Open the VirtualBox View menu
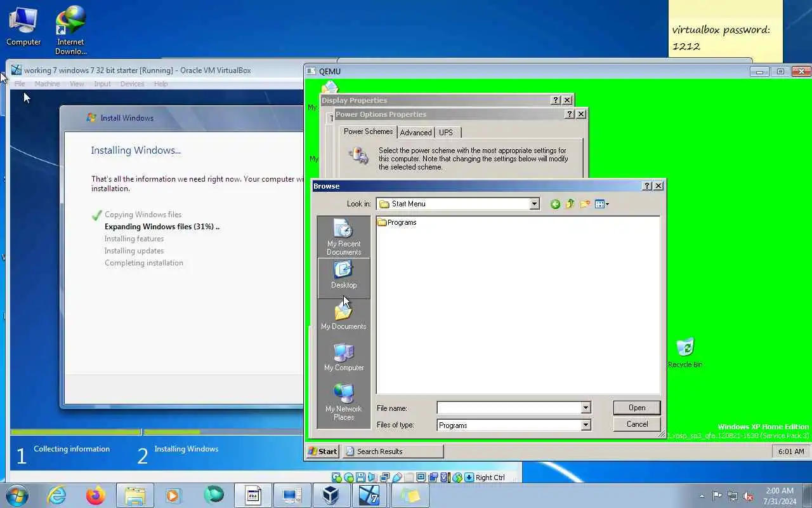The width and height of the screenshot is (812, 508). pos(77,84)
